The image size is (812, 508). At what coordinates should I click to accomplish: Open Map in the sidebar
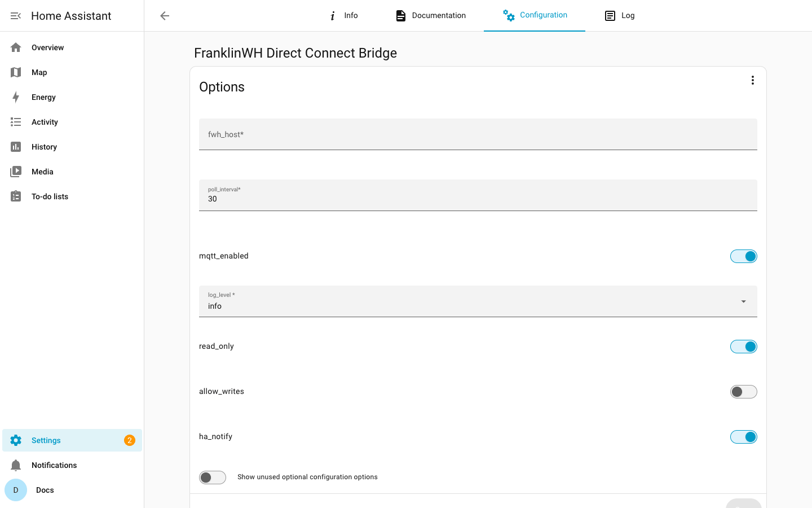72,72
